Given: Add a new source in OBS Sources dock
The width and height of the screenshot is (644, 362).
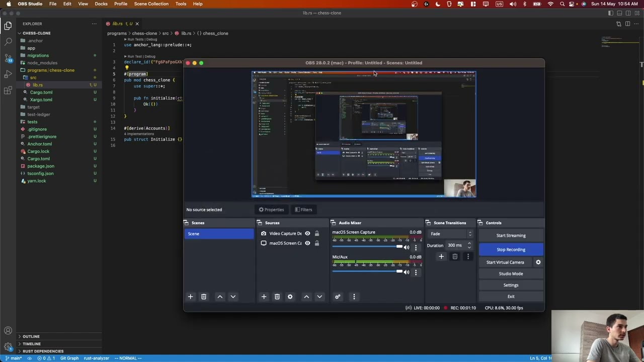Looking at the screenshot, I should [264, 297].
